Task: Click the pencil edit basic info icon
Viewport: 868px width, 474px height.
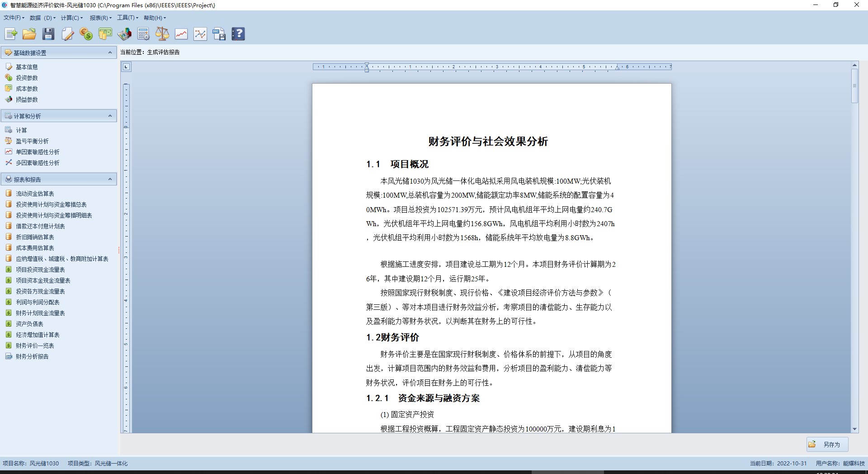Action: click(x=67, y=34)
